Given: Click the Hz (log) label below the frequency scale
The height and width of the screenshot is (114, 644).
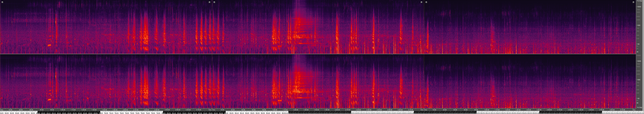Looking at the screenshot, I should tap(640, 108).
